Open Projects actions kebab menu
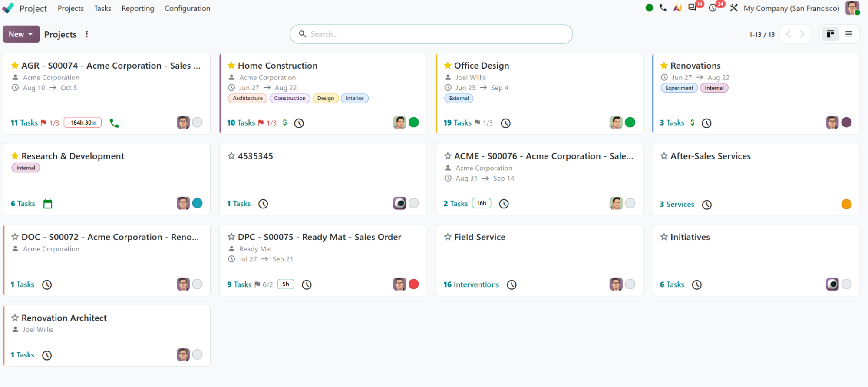This screenshot has width=868, height=387. pyautogui.click(x=87, y=34)
